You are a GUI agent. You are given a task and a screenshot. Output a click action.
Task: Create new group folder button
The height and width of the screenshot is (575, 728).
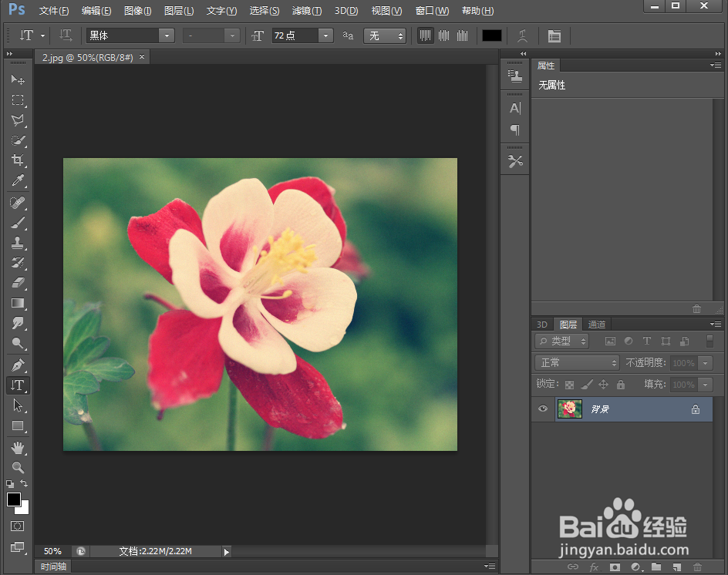(656, 567)
